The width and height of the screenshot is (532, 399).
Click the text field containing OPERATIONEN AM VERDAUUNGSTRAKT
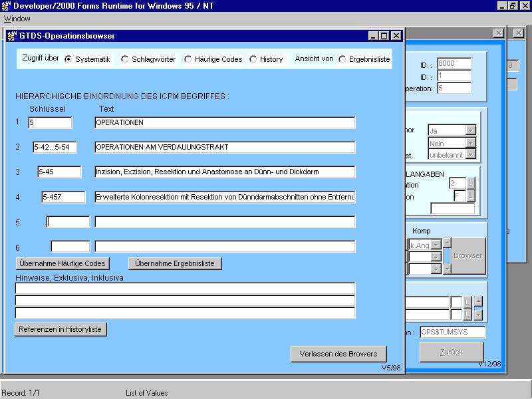(x=225, y=147)
